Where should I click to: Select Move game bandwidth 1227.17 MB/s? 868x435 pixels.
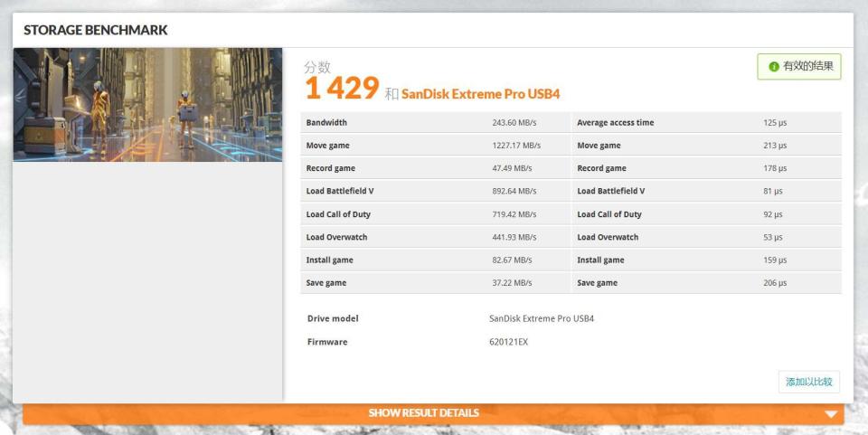[516, 146]
